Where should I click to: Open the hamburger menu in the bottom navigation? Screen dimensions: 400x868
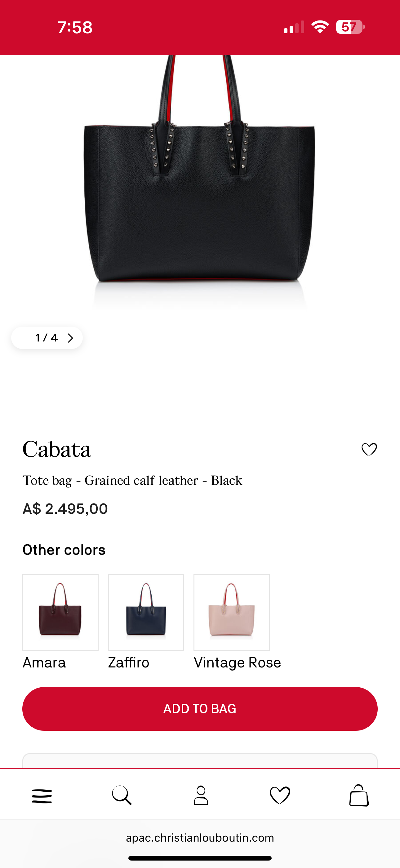pos(42,796)
